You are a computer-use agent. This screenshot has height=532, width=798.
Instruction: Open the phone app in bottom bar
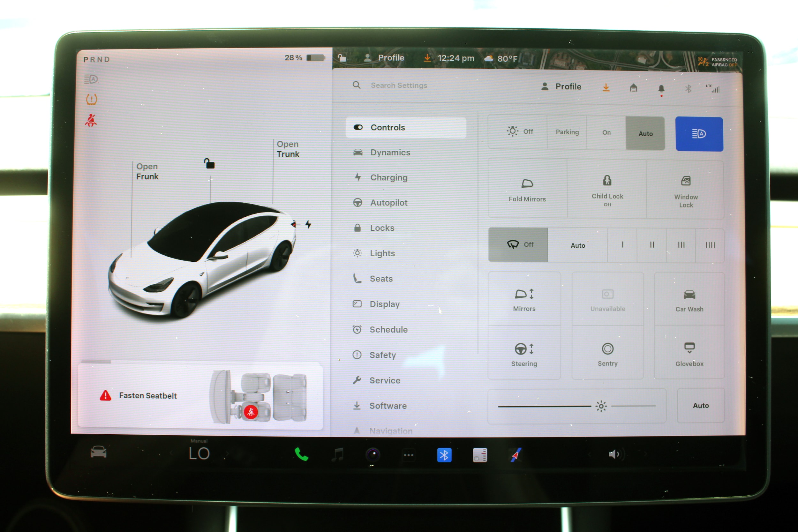(x=301, y=454)
